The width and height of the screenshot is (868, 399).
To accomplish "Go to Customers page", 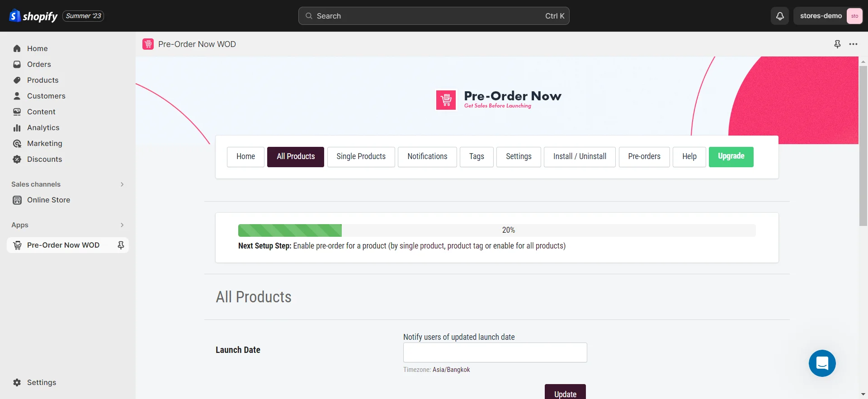I will (68, 96).
